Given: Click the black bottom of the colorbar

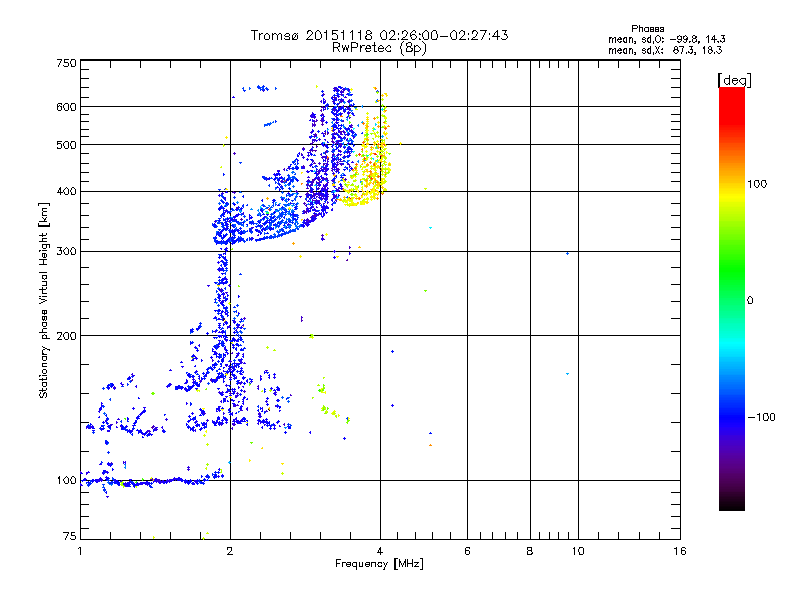Looking at the screenshot, I should click(x=732, y=503).
